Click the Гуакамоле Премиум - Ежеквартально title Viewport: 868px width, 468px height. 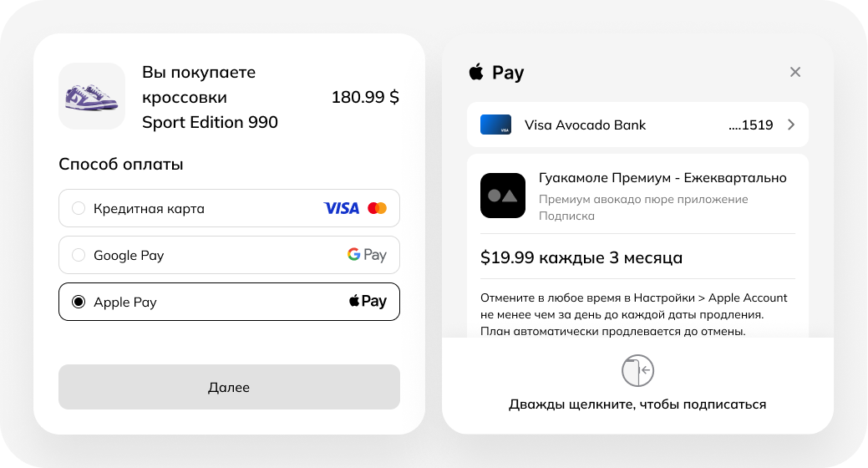coord(662,178)
